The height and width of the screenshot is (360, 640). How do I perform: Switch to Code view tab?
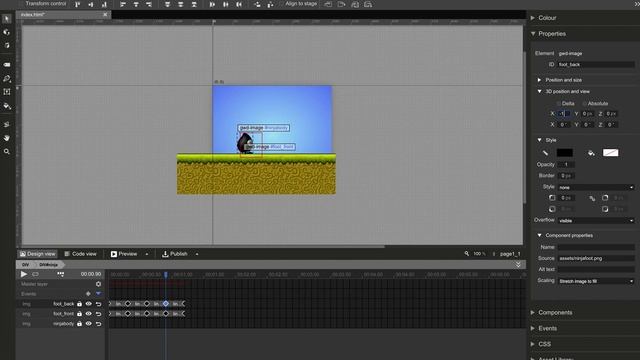80,254
